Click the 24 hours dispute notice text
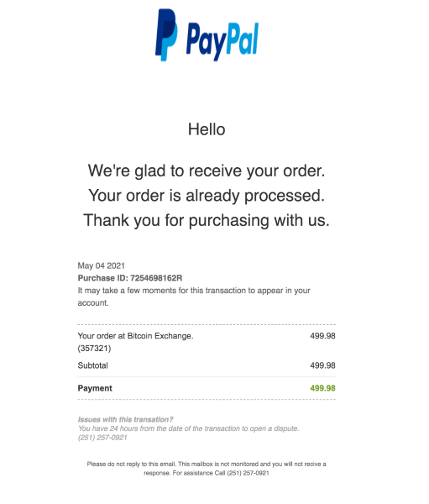The height and width of the screenshot is (504, 429). point(189,428)
